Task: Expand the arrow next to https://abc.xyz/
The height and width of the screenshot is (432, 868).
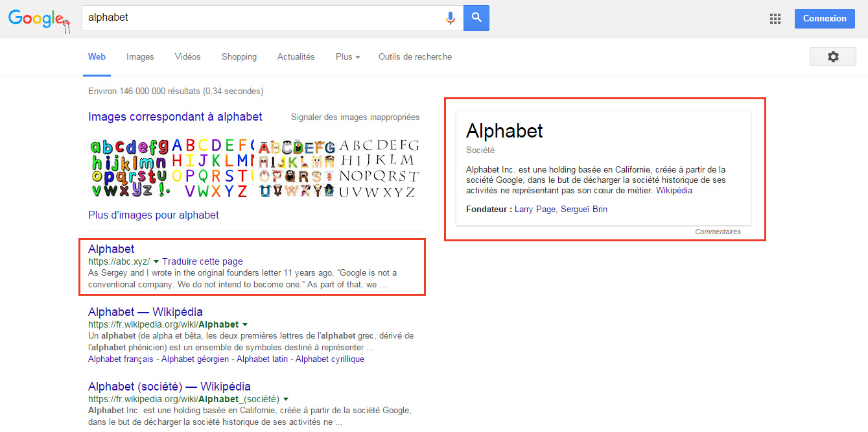Action: click(x=156, y=262)
